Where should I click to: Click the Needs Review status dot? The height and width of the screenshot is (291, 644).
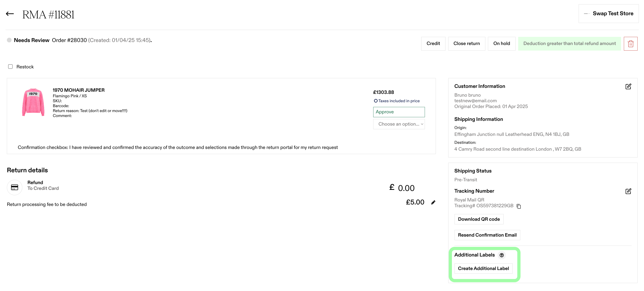[x=9, y=40]
